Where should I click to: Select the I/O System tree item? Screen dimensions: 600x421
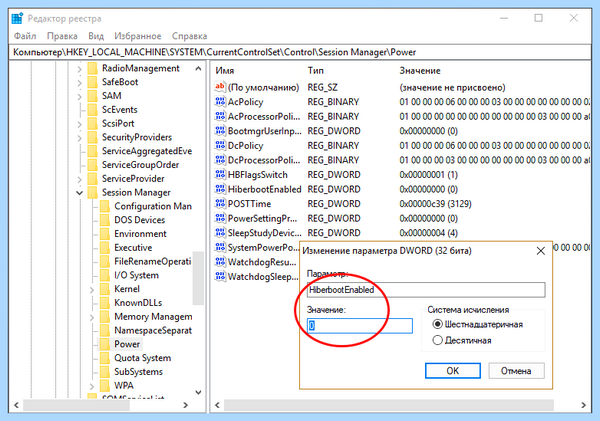coord(136,275)
